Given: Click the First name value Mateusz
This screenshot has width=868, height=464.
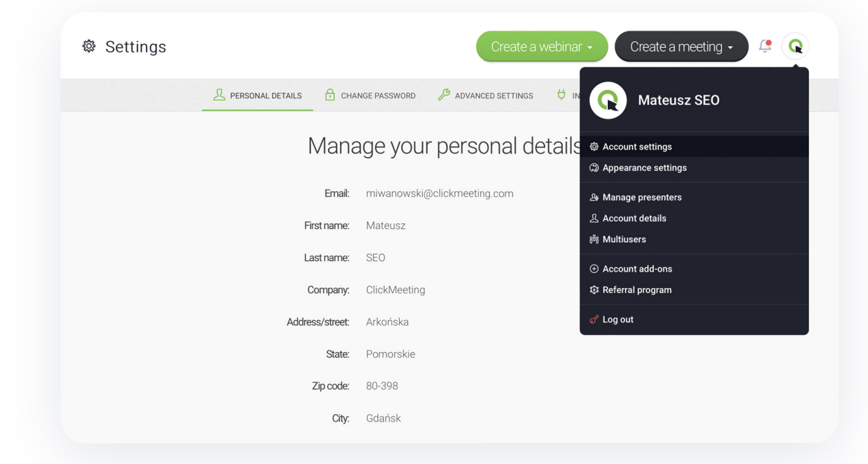Looking at the screenshot, I should 386,225.
